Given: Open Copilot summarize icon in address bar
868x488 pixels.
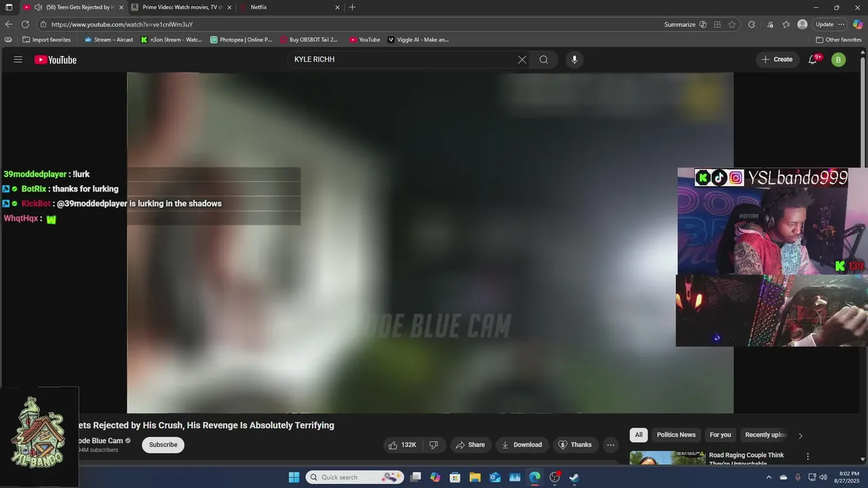Looking at the screenshot, I should pos(703,24).
